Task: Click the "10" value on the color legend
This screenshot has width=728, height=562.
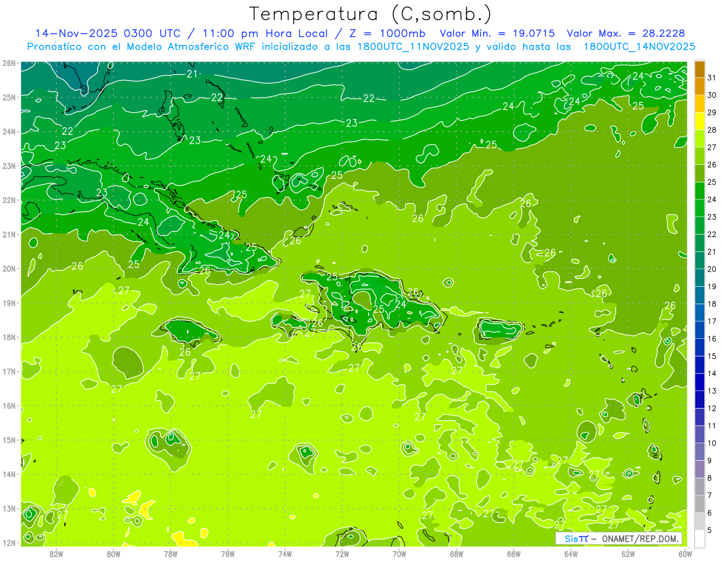Action: [712, 443]
